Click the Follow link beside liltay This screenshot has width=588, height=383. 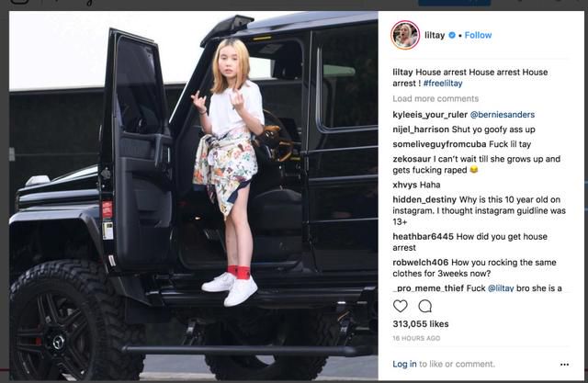point(478,35)
